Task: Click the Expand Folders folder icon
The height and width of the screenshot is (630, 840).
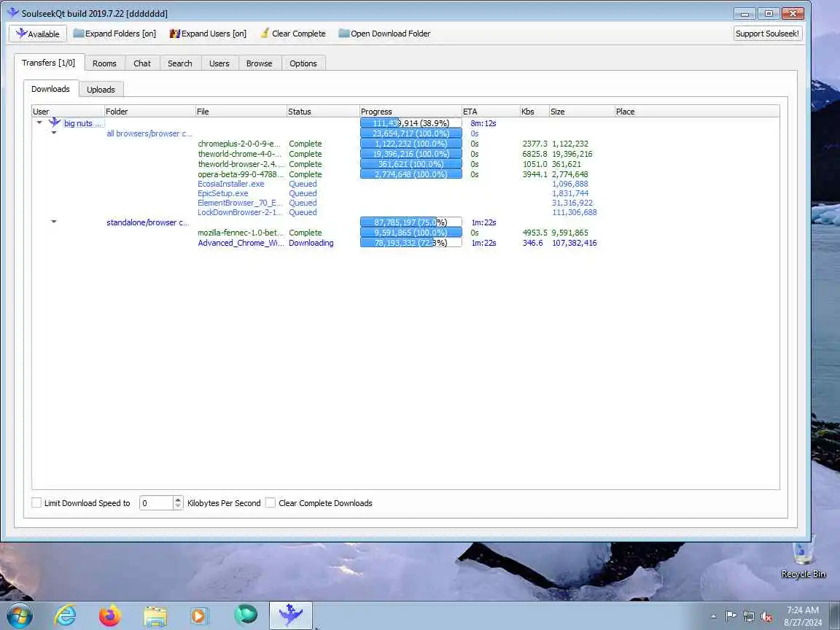Action: [79, 34]
